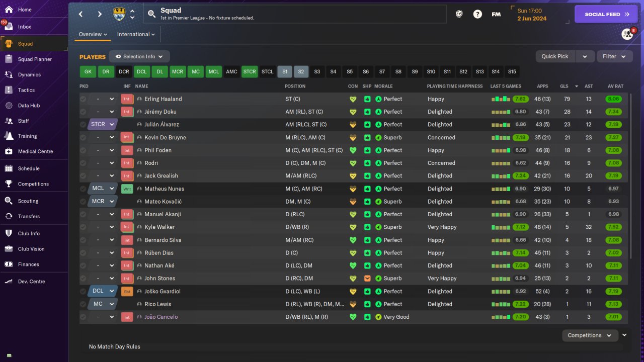Toggle the pick checkbox for Erling Haaland
The width and height of the screenshot is (644, 362).
tap(83, 99)
